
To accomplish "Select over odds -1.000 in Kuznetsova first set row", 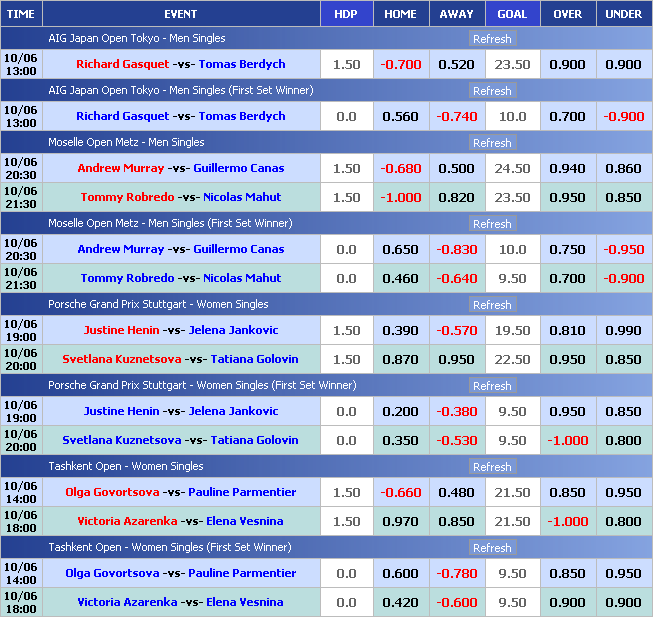I will 568,440.
